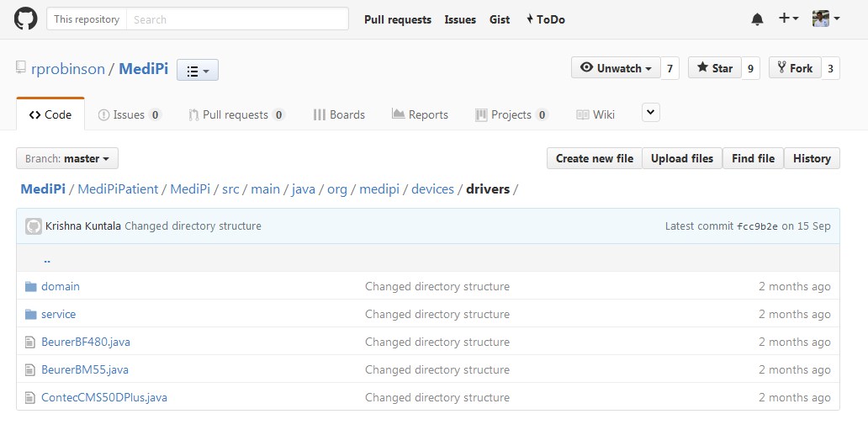
Task: Click Krishna Kuntala's avatar icon
Action: click(x=34, y=226)
